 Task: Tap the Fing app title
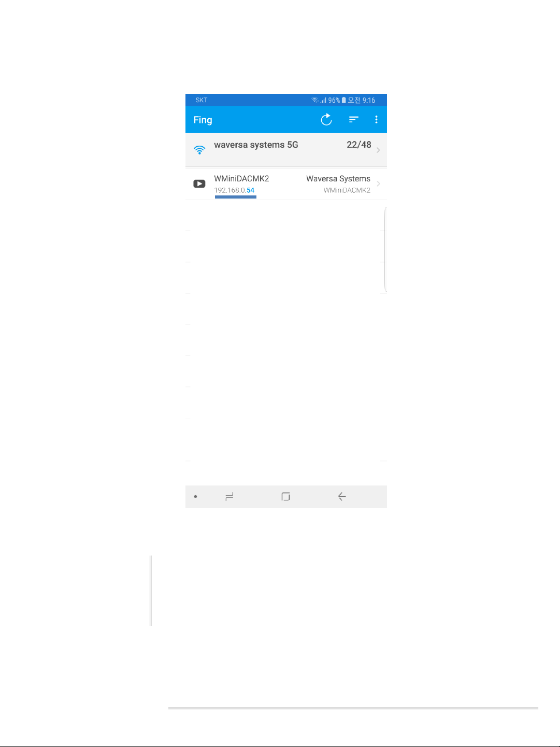coord(203,120)
